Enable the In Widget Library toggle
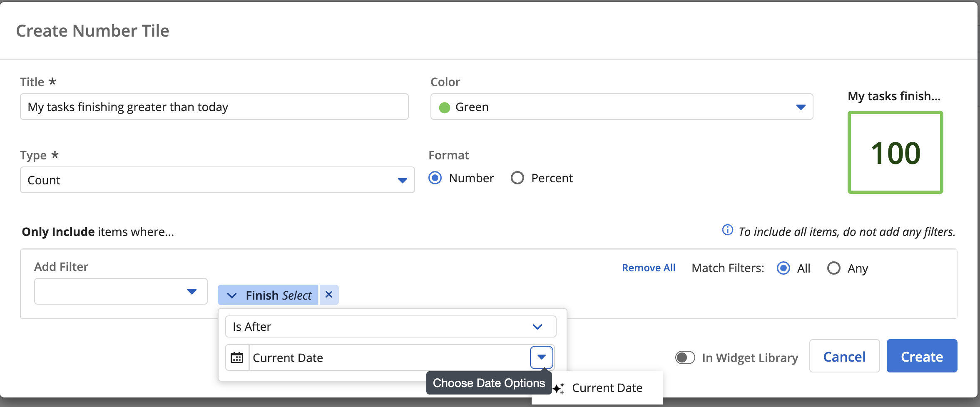Screen dimensions: 980x407 pos(685,357)
